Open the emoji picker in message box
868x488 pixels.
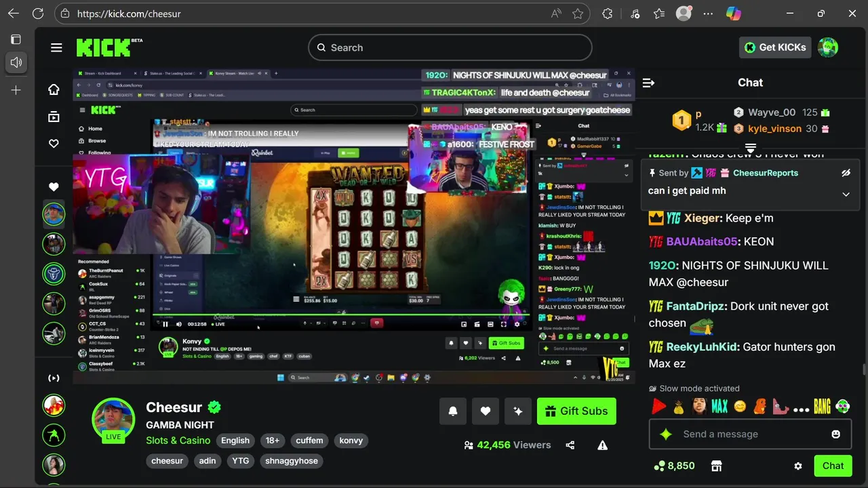pos(836,434)
